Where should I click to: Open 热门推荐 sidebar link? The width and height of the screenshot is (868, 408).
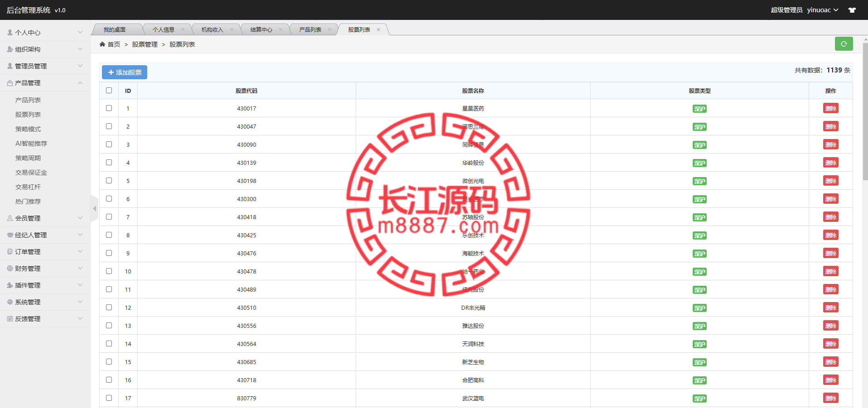point(28,202)
